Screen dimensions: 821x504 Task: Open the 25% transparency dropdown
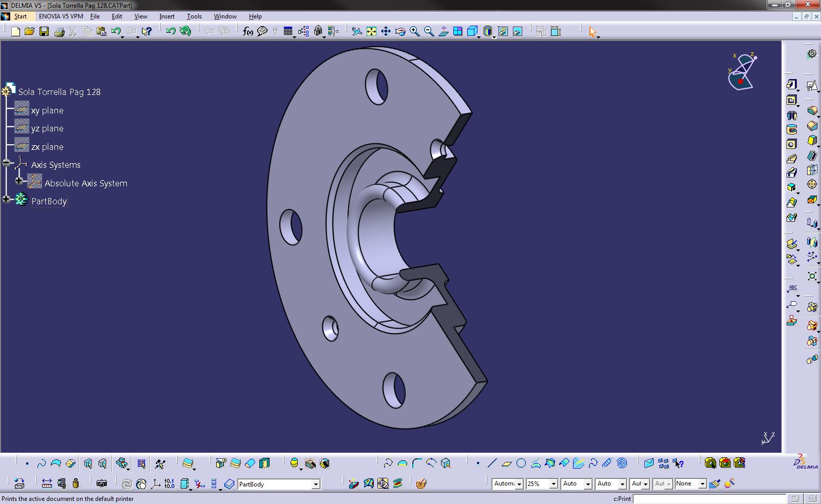(x=553, y=484)
